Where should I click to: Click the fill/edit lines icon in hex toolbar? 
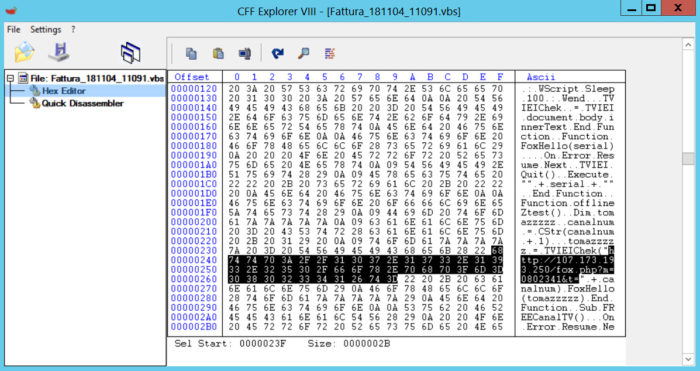[x=329, y=54]
